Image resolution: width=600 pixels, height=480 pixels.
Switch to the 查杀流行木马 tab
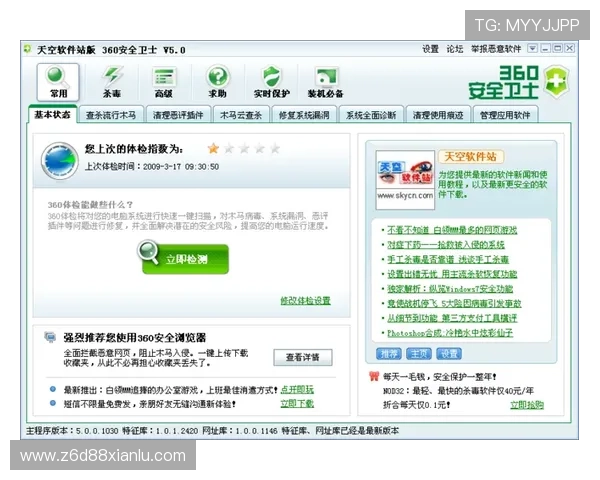pyautogui.click(x=111, y=115)
